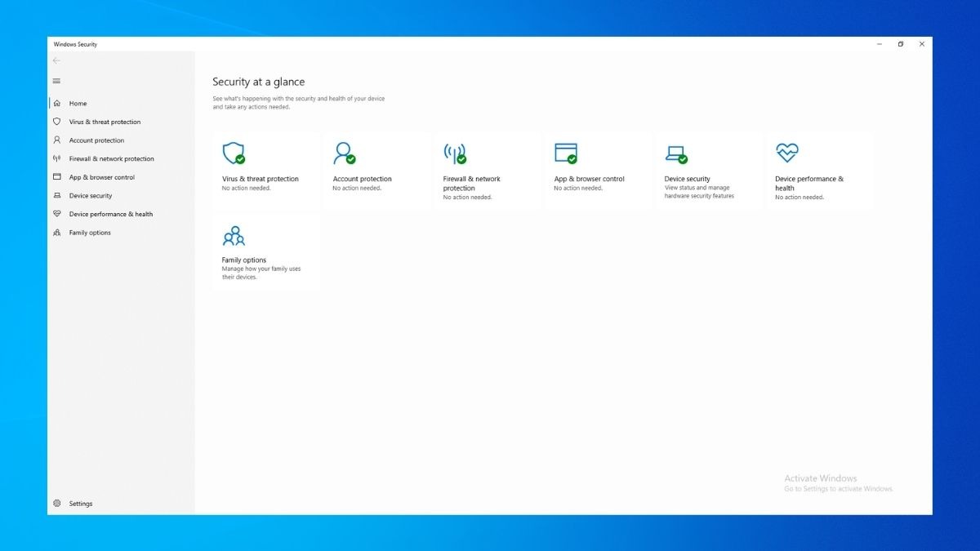Image resolution: width=980 pixels, height=551 pixels.
Task: Open Device performance & health from sidebar text
Action: [111, 214]
